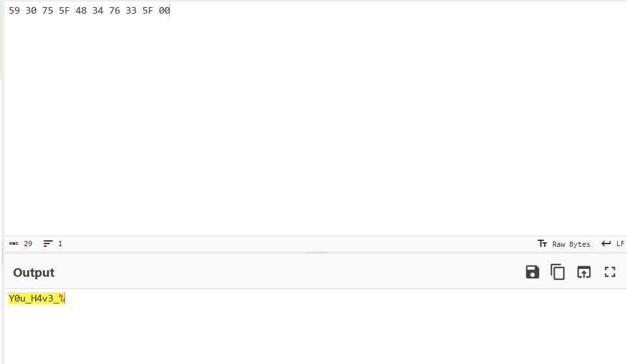Click the return arrow icon beside LF
Viewport: 627px width, 364px height.
point(606,243)
